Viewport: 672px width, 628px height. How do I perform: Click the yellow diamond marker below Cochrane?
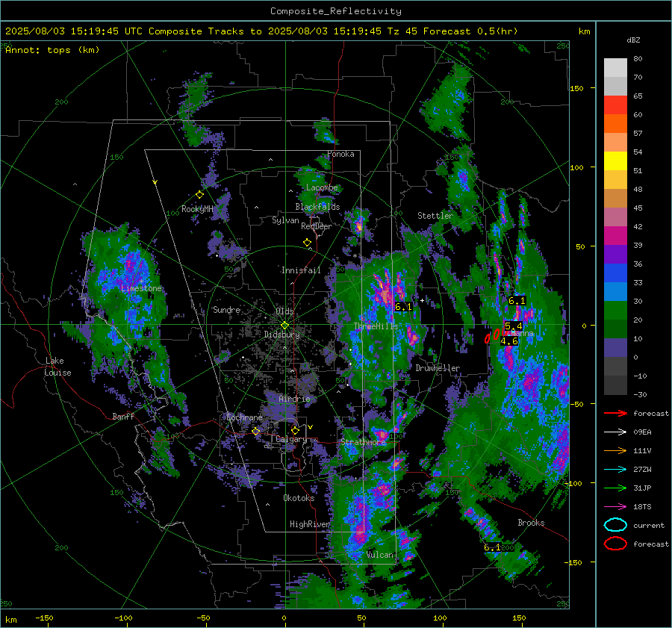tap(256, 431)
